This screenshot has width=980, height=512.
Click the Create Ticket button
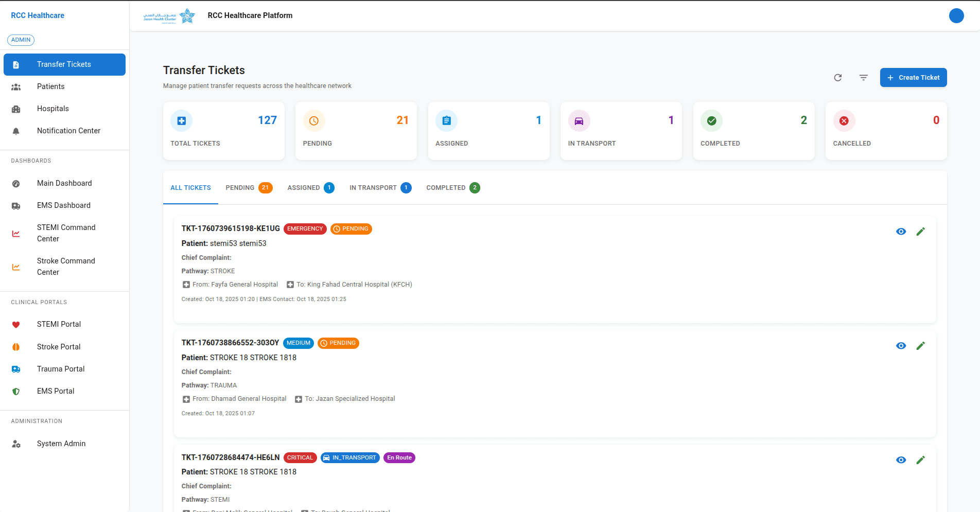click(x=913, y=77)
